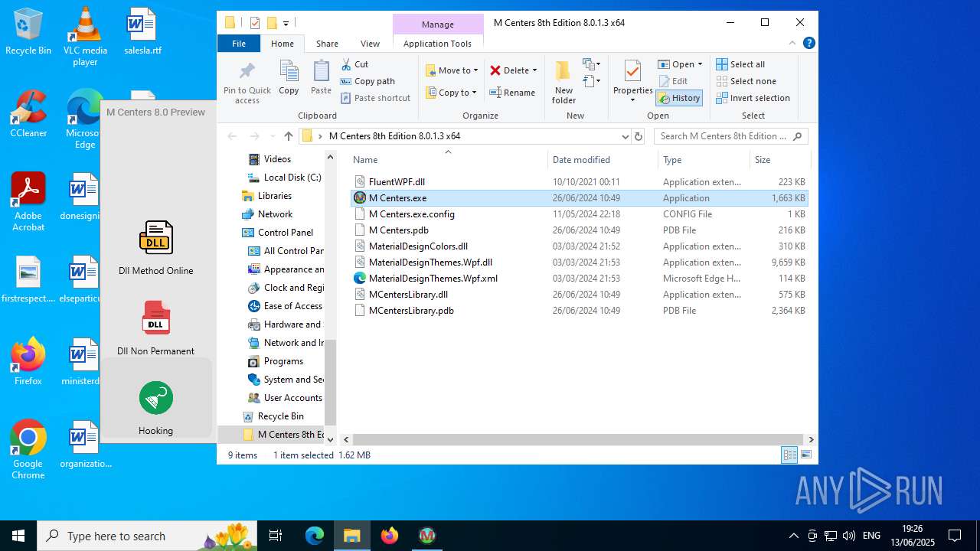Viewport: 980px width, 551px height.
Task: Open Microsoft Edge from taskbar
Action: [315, 536]
